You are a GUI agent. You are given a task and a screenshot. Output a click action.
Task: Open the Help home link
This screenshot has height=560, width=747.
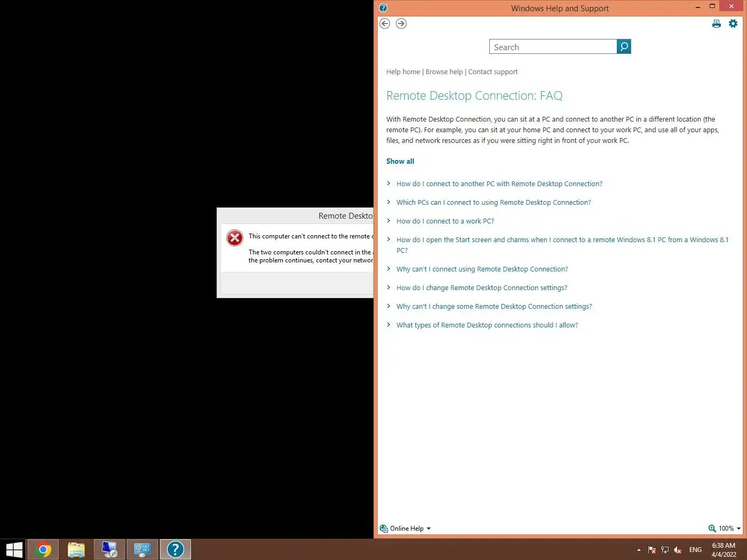click(403, 71)
